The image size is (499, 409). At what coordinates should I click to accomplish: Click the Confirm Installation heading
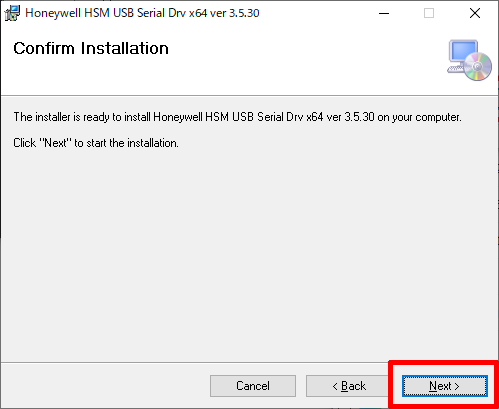[x=91, y=49]
